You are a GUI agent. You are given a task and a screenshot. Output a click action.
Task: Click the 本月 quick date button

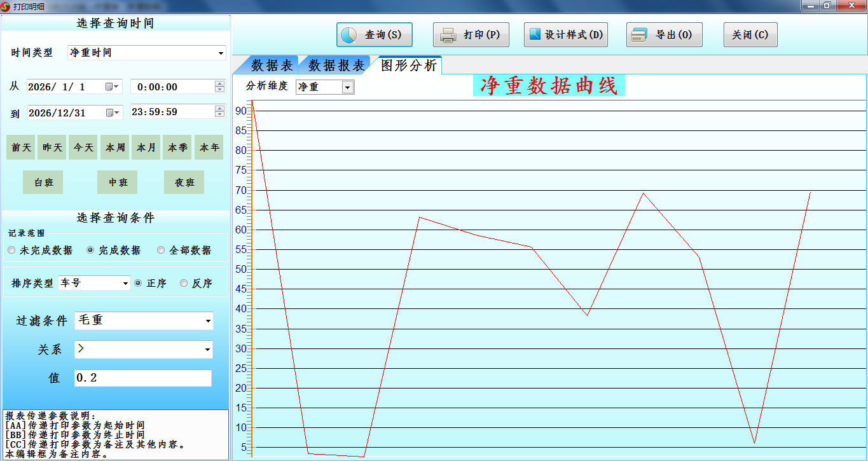click(x=146, y=148)
